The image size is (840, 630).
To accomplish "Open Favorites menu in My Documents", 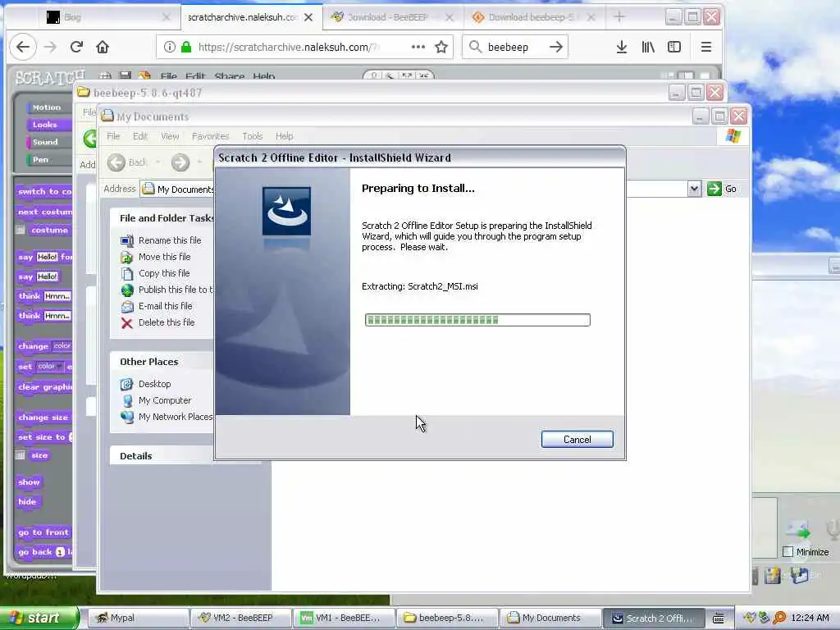I will 210,136.
